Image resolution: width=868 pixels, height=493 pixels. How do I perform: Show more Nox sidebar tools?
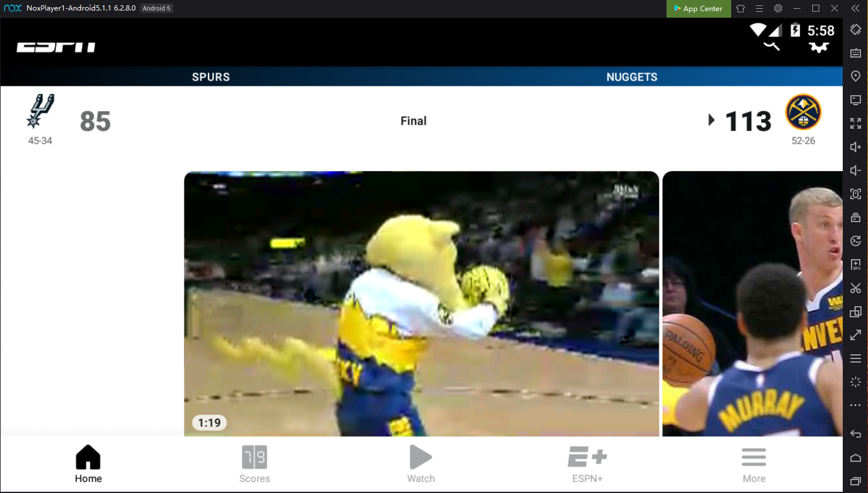[x=856, y=405]
